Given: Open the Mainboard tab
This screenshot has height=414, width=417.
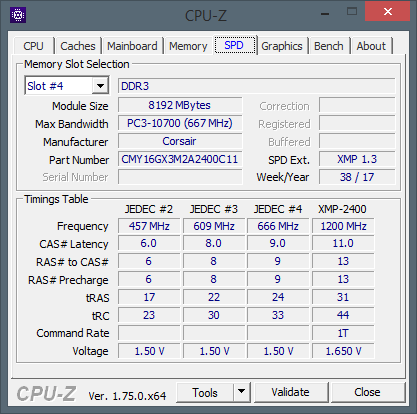Looking at the screenshot, I should coord(132,46).
